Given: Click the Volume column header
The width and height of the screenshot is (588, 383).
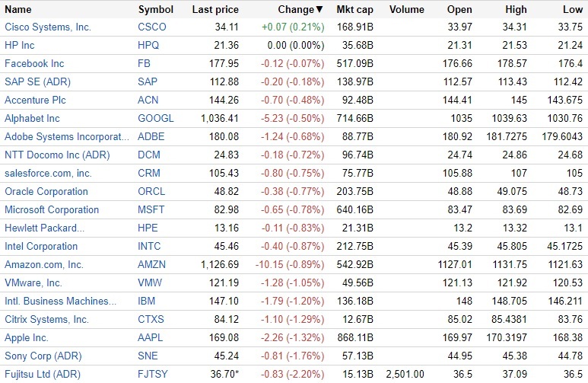Looking at the screenshot, I should [407, 10].
